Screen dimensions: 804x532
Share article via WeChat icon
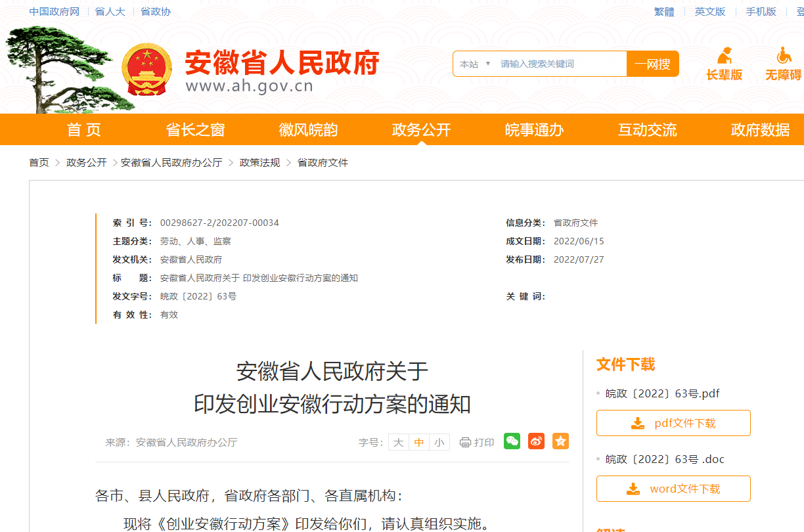[512, 441]
